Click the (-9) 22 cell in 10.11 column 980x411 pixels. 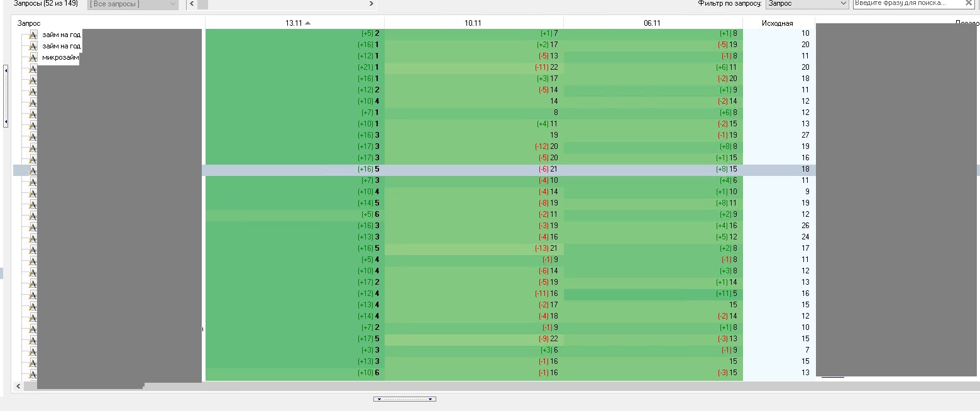coord(474,339)
